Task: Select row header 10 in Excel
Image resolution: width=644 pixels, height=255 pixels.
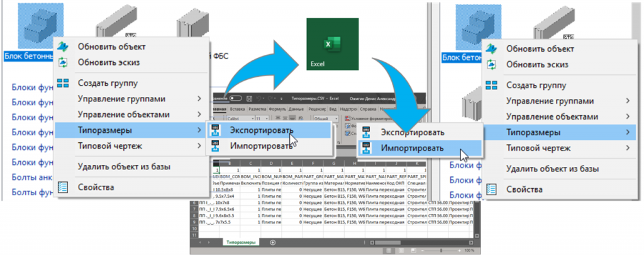Action: pos(194,229)
